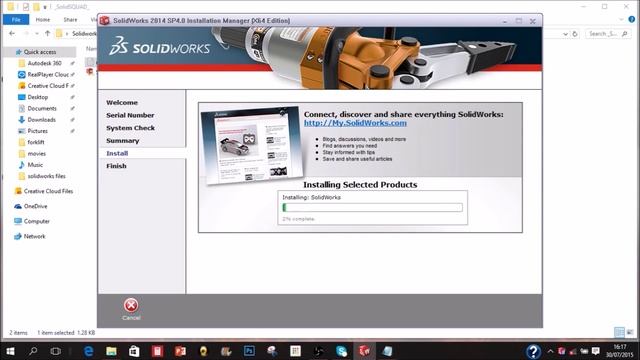The width and height of the screenshot is (640, 360).
Task: Open Action Center notifications icon
Action: pos(596,351)
